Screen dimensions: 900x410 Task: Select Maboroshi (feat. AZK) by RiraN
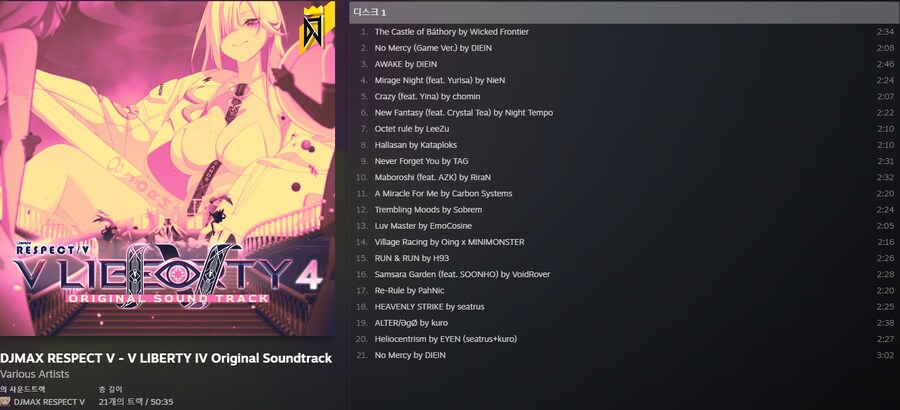[x=624, y=177]
